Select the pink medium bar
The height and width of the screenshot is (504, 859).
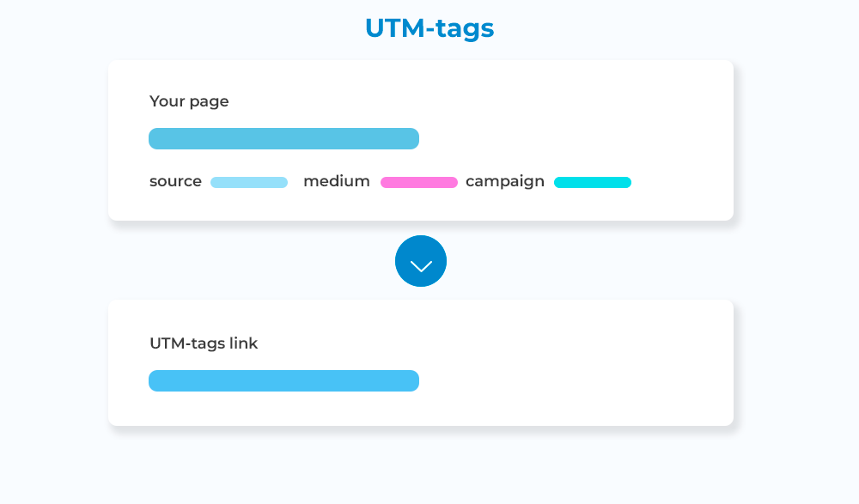tap(419, 182)
